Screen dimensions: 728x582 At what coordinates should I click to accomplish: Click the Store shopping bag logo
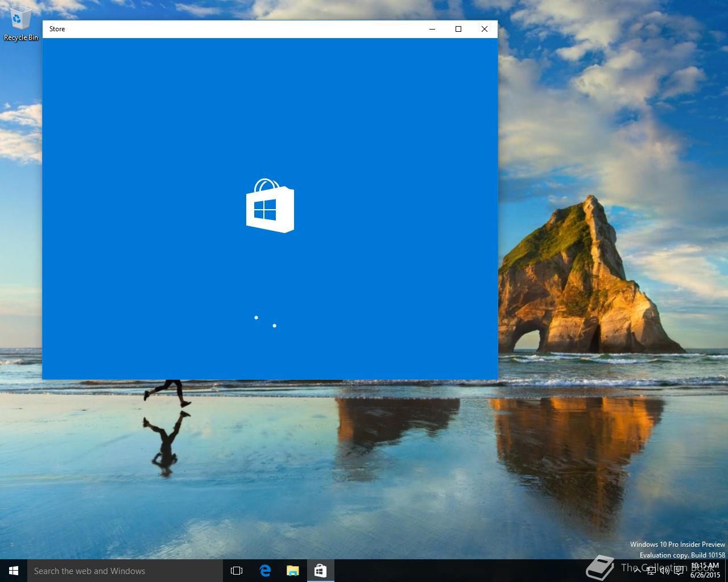click(x=270, y=205)
